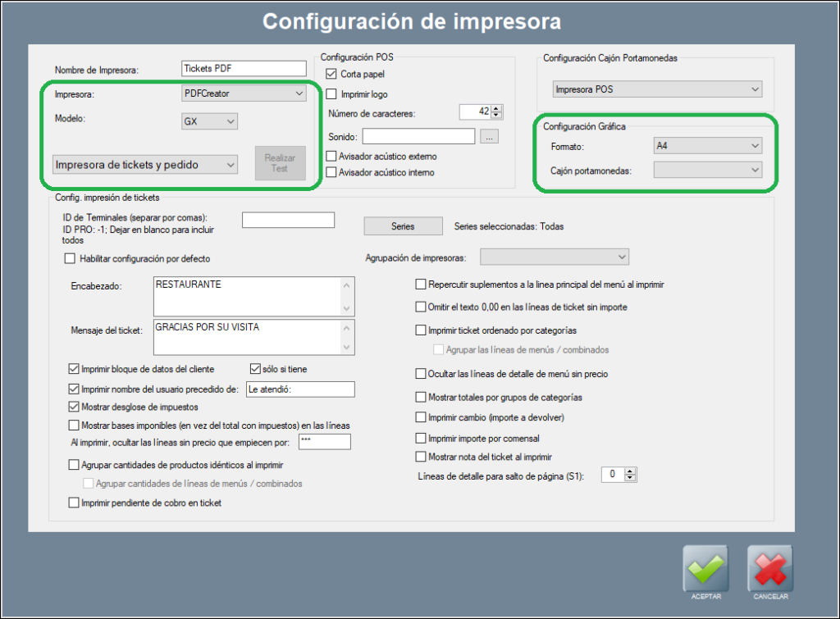Screen dimensions: 840x619
Task: Enable Imprimir cambio (importe a devolver)
Action: pyautogui.click(x=421, y=417)
